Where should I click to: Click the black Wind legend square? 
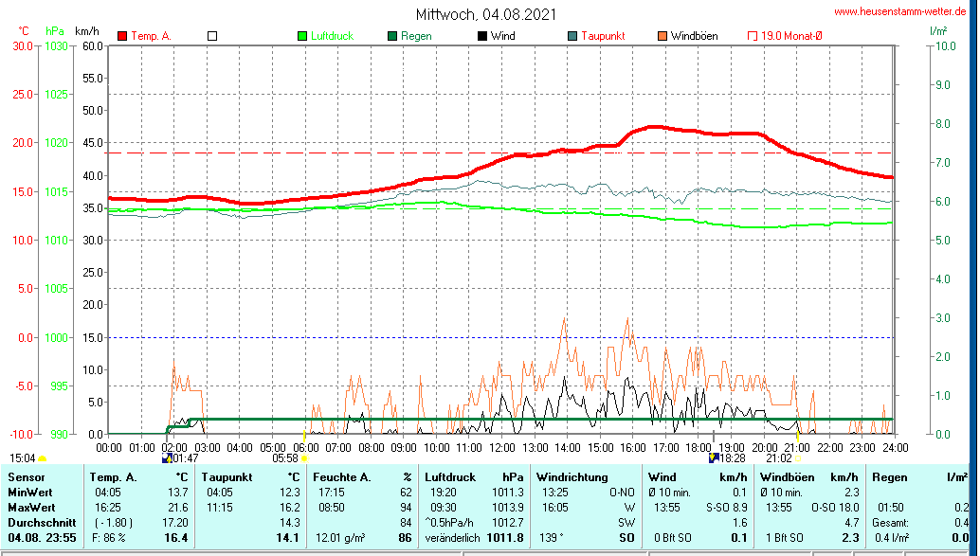pyautogui.click(x=482, y=36)
